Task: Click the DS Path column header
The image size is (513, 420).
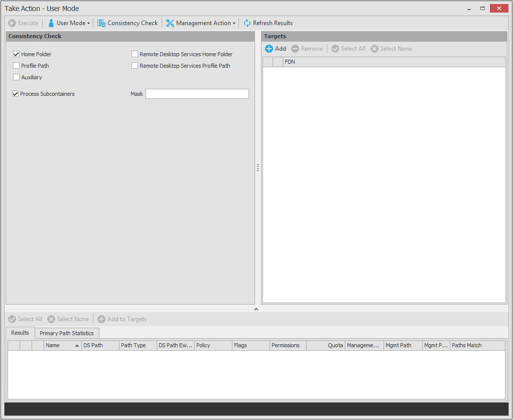Action: [x=100, y=345]
